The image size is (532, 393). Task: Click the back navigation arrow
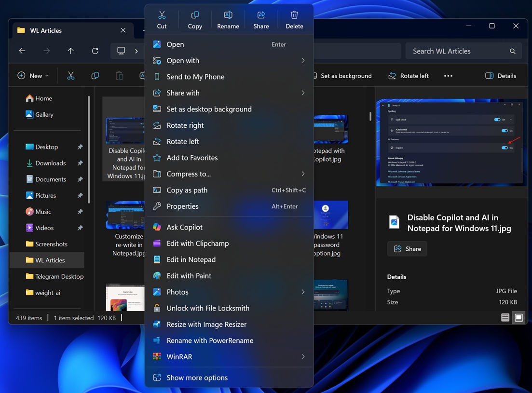pyautogui.click(x=22, y=51)
